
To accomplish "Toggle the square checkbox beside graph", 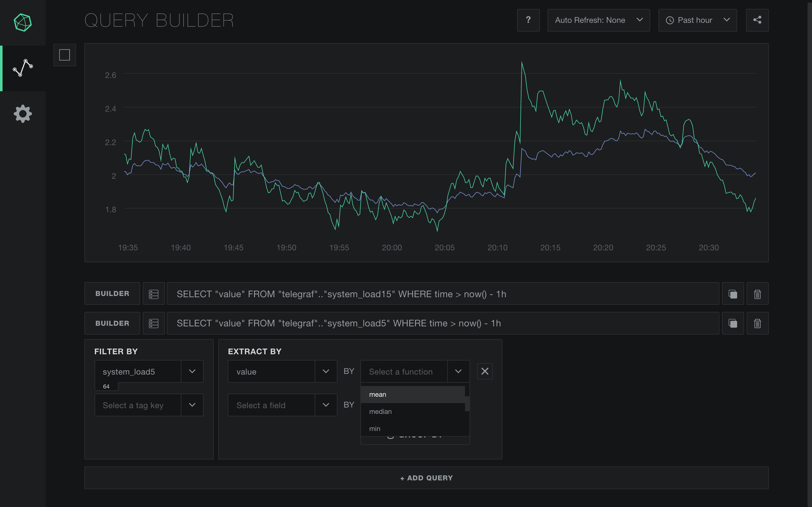I will pos(64,55).
